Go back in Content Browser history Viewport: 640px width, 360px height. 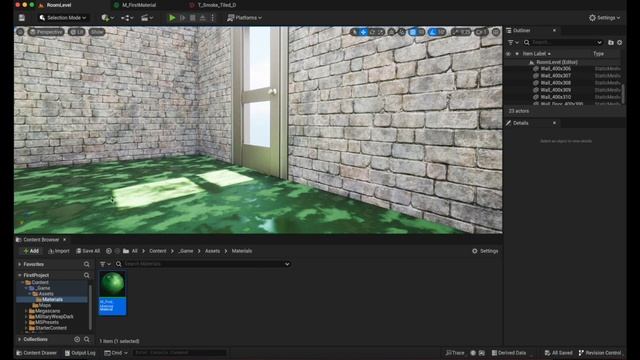(109, 251)
